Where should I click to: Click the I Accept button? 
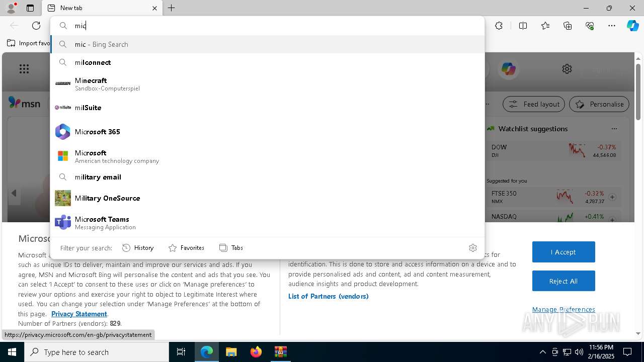(563, 252)
